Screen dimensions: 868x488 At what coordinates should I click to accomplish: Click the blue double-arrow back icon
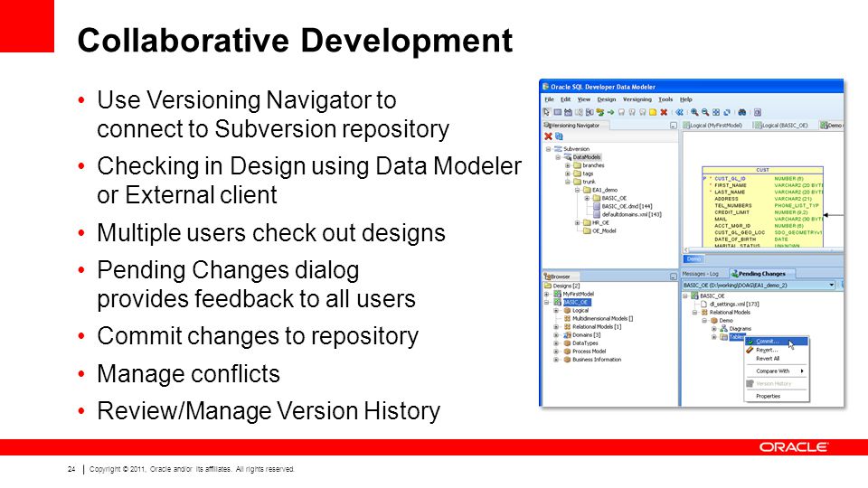point(679,112)
